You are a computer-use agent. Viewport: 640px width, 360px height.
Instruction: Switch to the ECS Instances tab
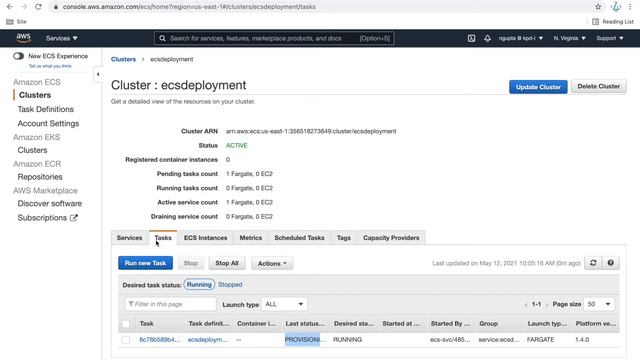(x=205, y=238)
